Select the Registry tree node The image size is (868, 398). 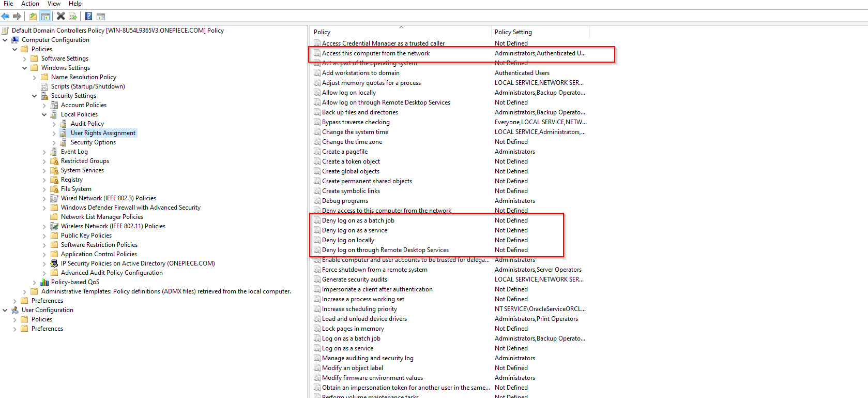click(72, 180)
